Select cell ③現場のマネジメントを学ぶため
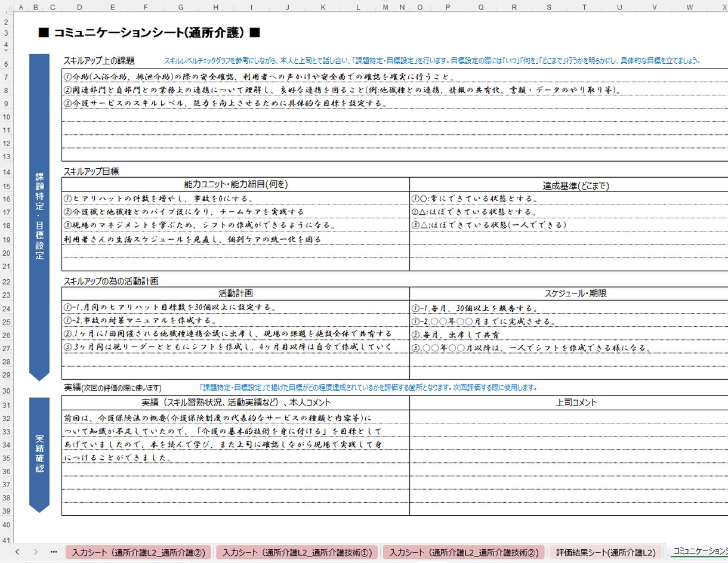 pos(236,225)
